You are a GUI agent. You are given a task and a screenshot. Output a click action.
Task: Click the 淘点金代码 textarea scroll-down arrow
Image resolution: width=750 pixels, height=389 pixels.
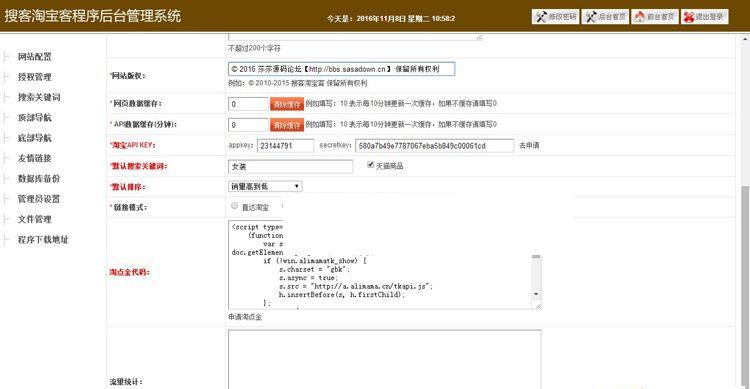coord(536,294)
